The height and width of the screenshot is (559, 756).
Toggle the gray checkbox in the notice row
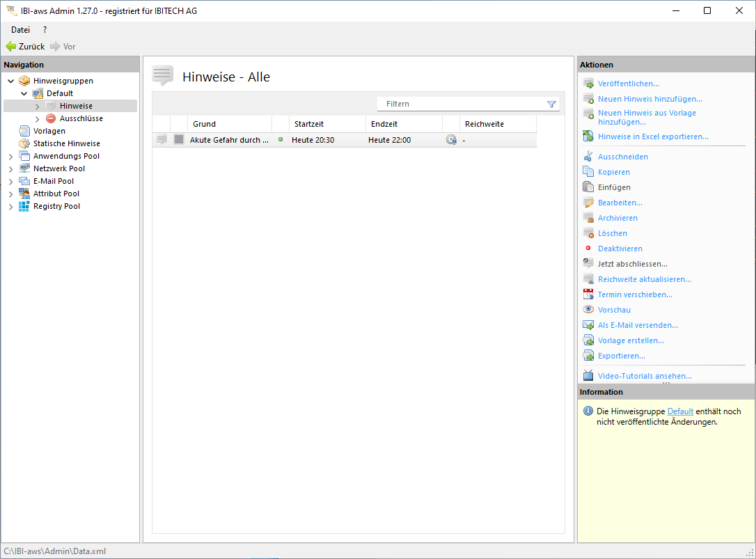179,140
